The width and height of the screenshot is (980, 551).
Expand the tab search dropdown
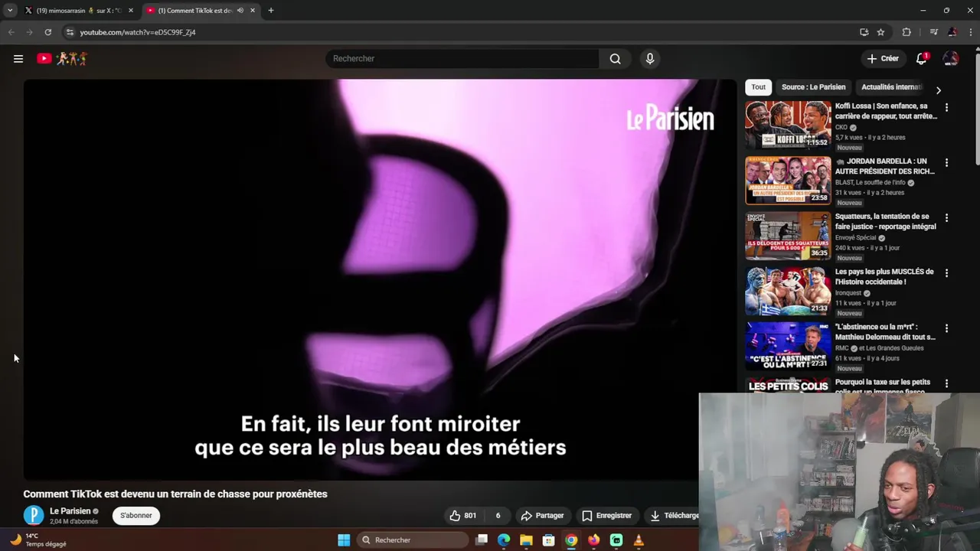tap(10, 11)
